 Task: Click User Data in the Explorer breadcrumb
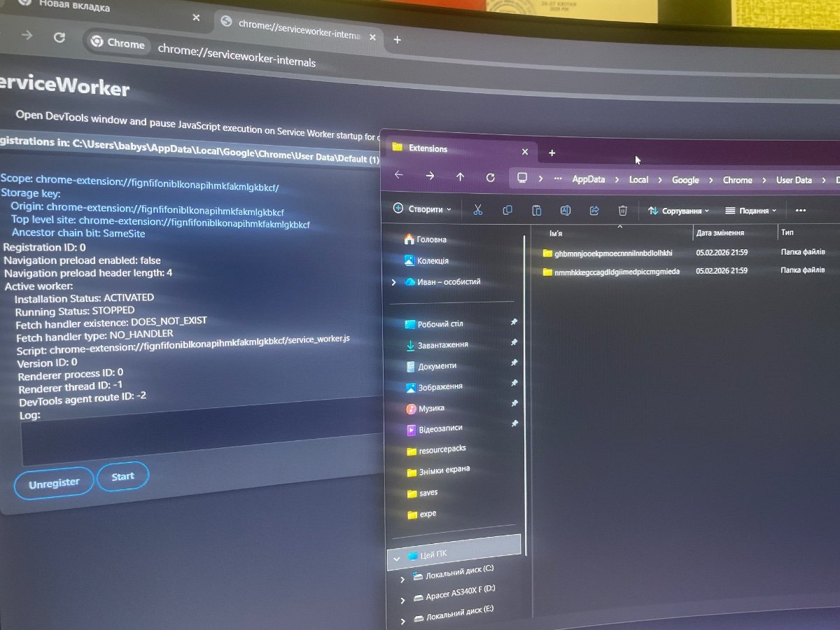[794, 180]
